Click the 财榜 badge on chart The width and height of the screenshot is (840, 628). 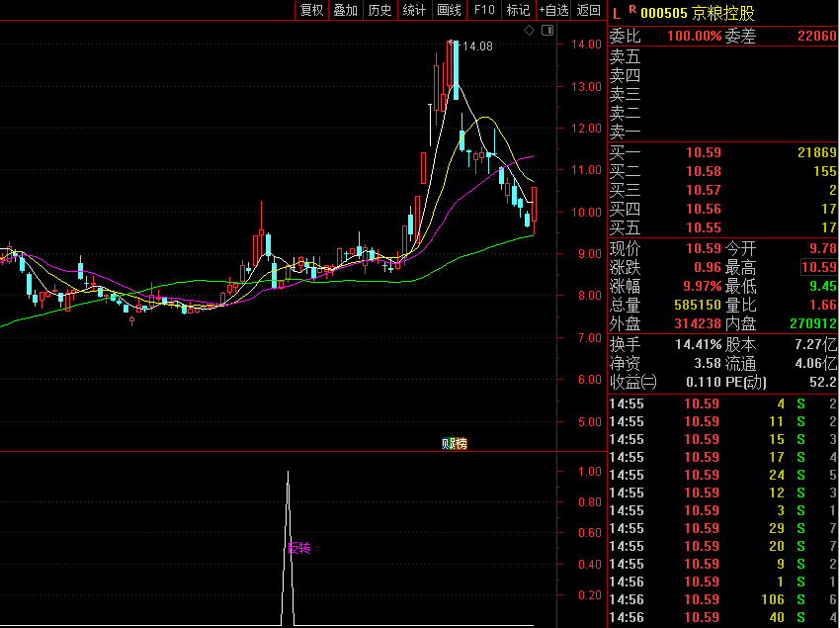coord(455,443)
